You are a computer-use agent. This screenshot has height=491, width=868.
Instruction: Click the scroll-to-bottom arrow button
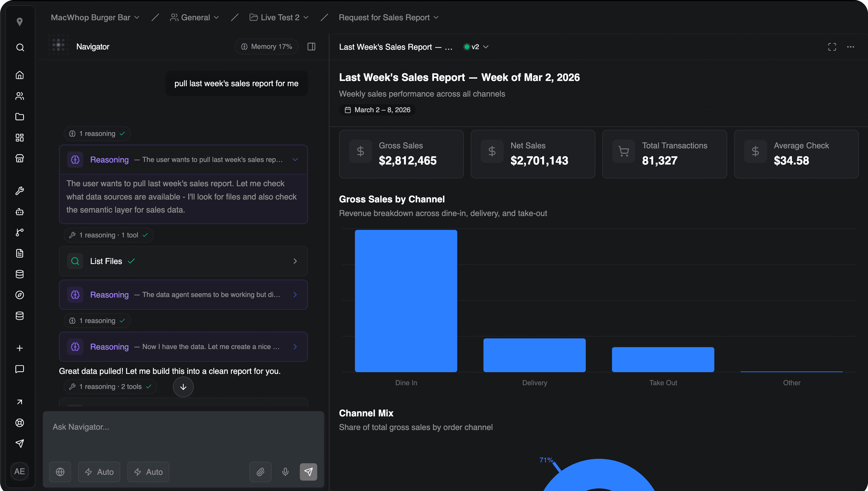[183, 387]
